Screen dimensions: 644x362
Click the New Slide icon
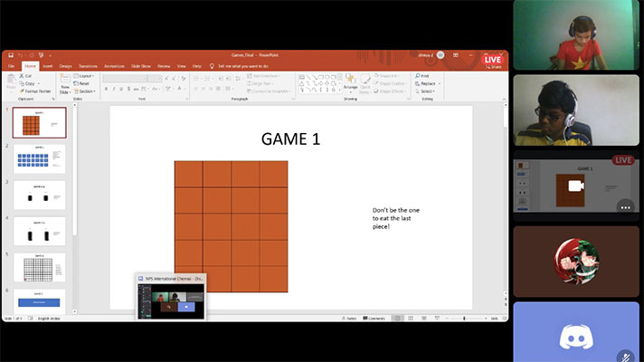(65, 81)
